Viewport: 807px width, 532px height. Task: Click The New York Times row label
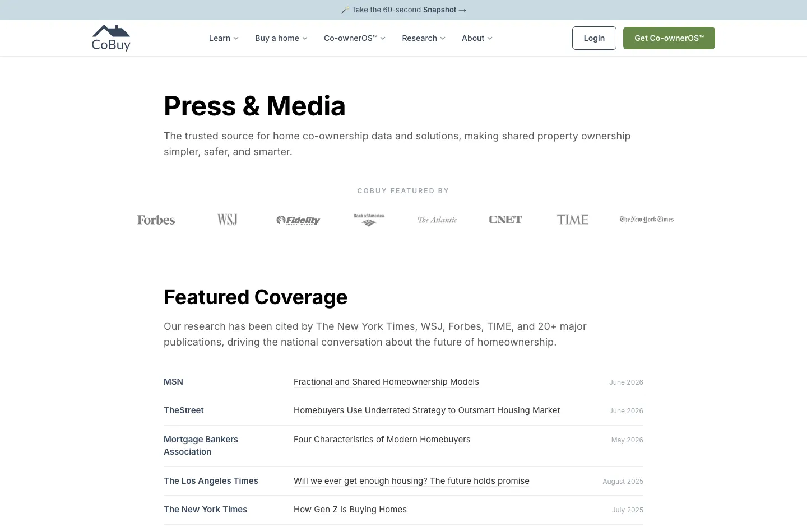205,510
